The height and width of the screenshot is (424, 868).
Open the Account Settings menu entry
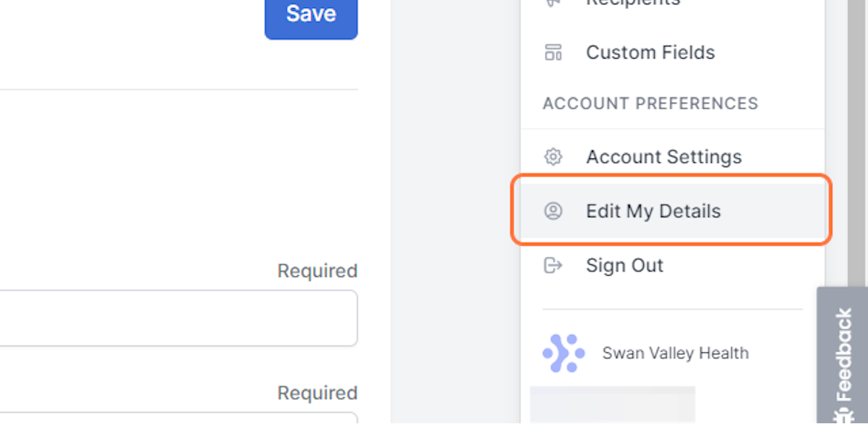pos(673,156)
